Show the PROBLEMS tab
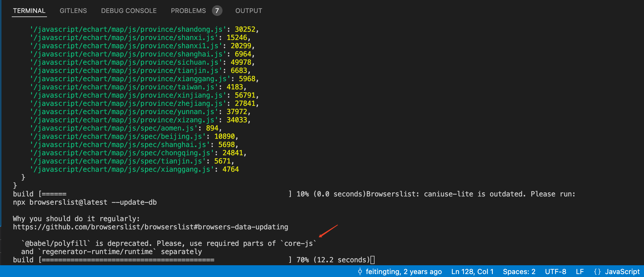The height and width of the screenshot is (277, 644). 188,11
